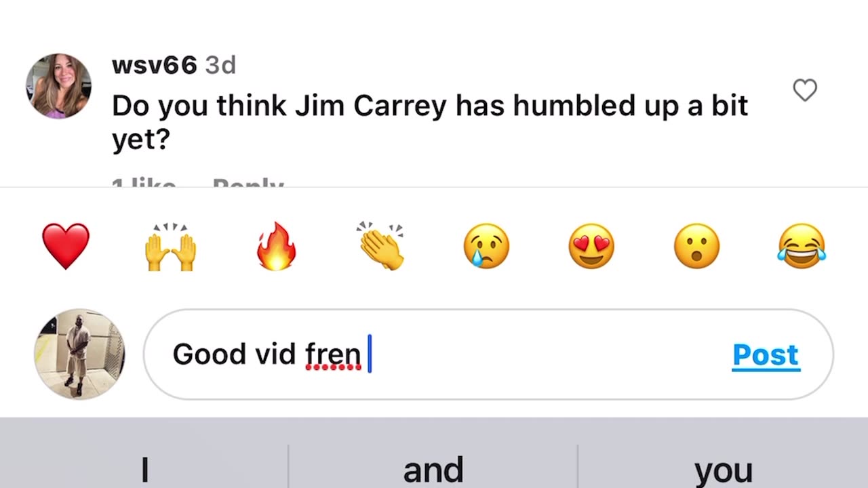View the 1 like on wsv66's comment
The width and height of the screenshot is (868, 488).
click(144, 183)
